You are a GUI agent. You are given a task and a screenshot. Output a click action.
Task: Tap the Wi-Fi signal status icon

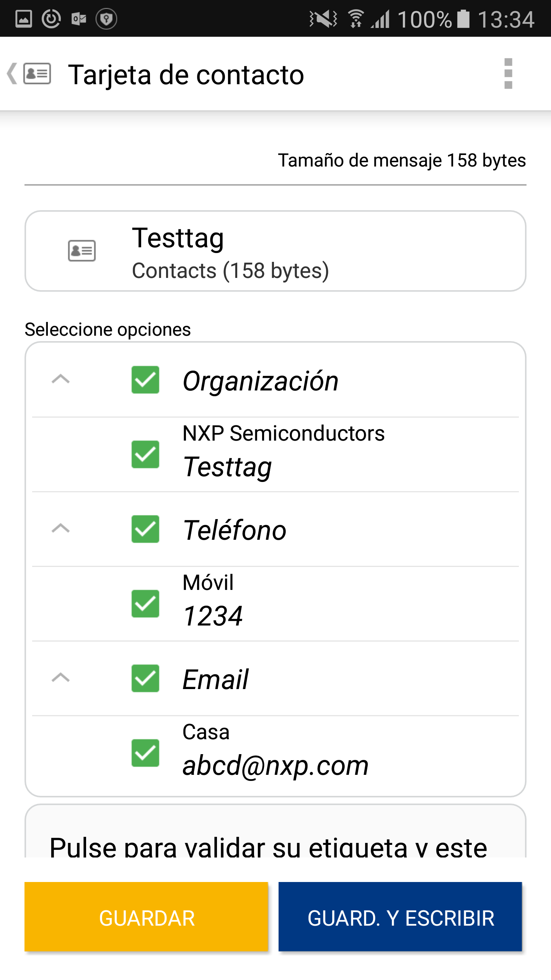click(x=356, y=19)
